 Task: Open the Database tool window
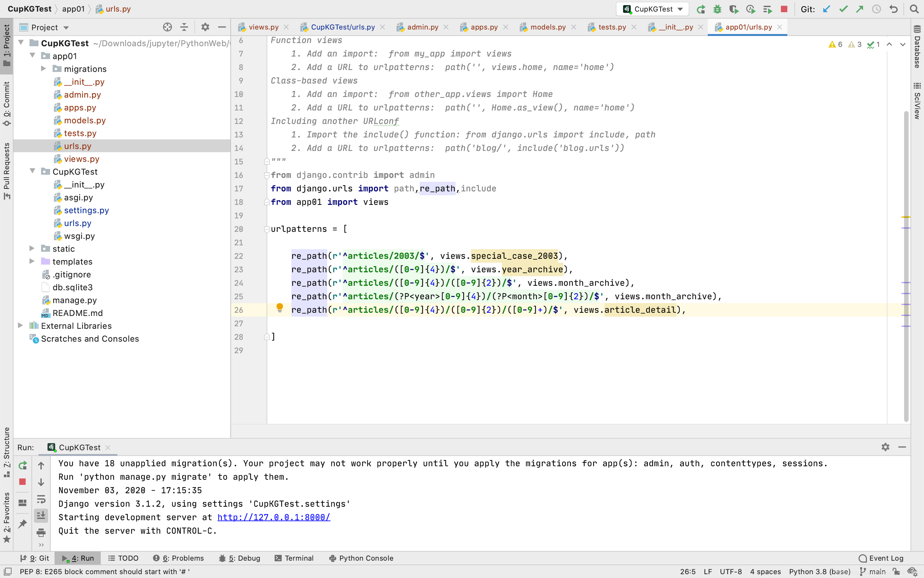tap(917, 47)
